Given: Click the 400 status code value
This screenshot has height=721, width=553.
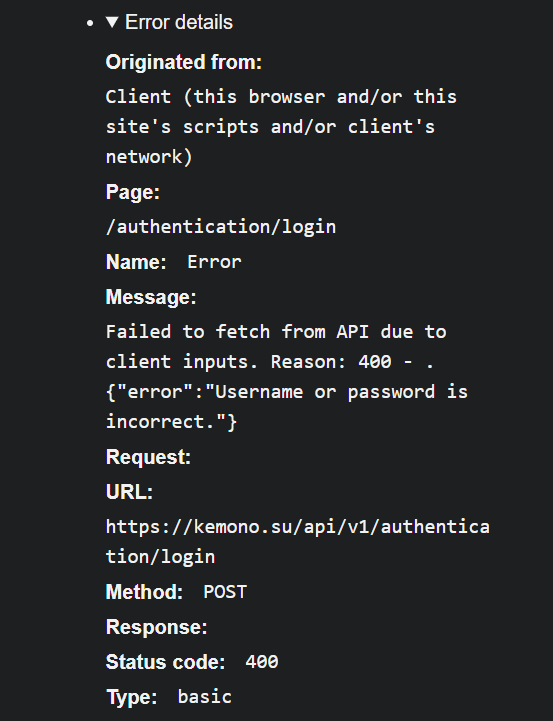Looking at the screenshot, I should 262,662.
